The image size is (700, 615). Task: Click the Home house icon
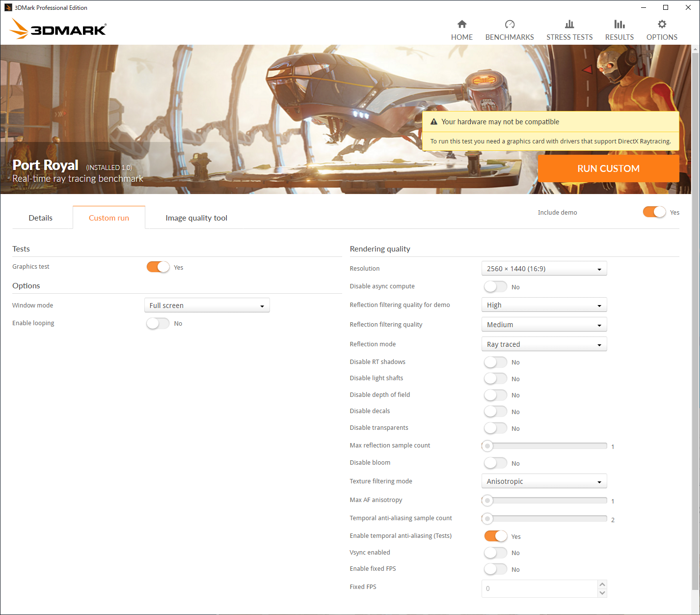click(x=462, y=24)
